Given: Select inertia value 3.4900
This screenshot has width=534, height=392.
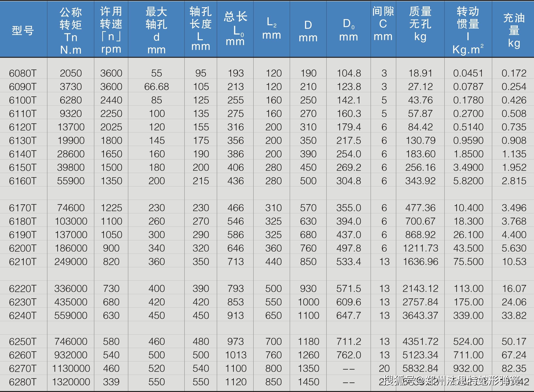Looking at the screenshot, I should tap(468, 167).
